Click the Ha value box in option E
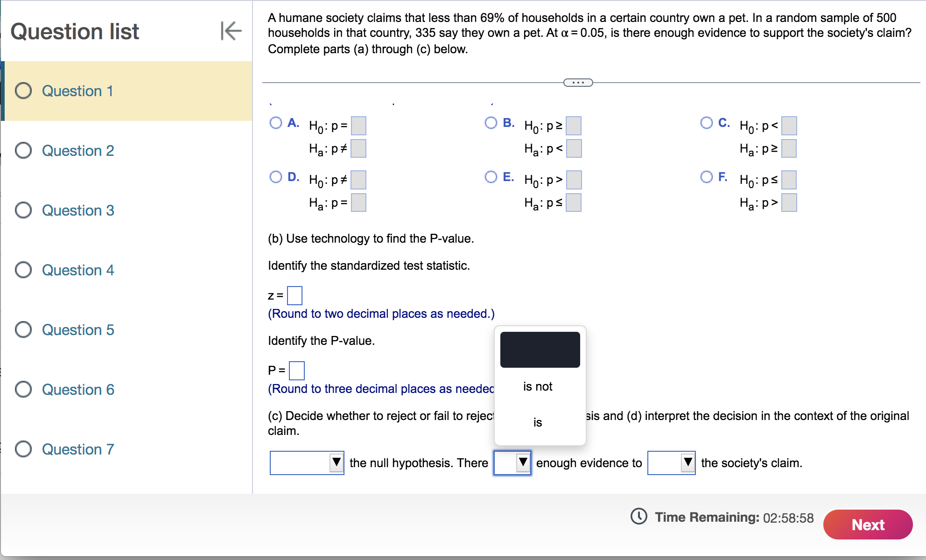The width and height of the screenshot is (926, 560). (573, 202)
